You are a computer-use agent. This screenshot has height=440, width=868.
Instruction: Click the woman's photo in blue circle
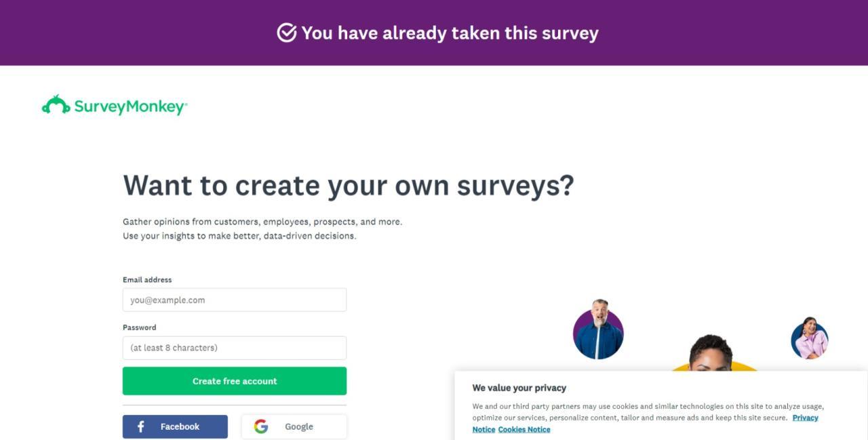pos(810,338)
